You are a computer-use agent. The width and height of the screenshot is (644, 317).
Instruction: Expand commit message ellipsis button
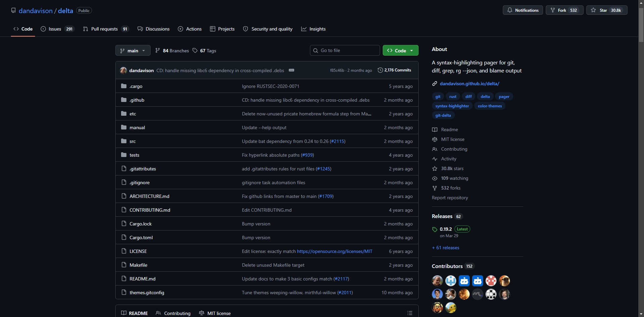pos(291,70)
